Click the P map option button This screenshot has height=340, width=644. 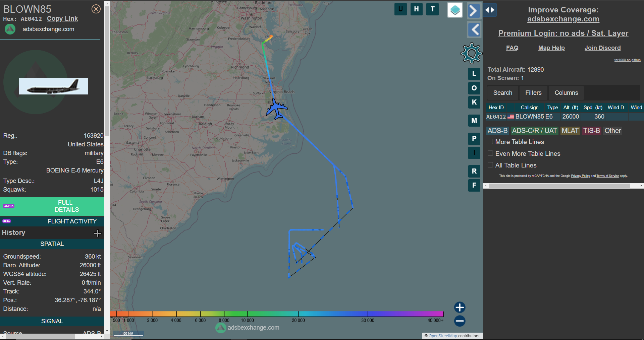point(474,139)
